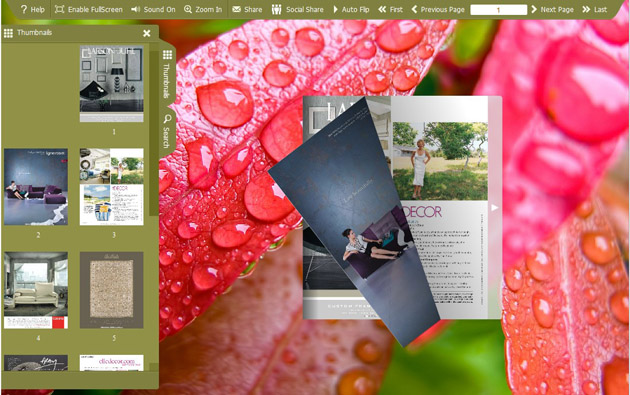Image resolution: width=630 pixels, height=395 pixels.
Task: Click the page number input field
Action: click(498, 10)
